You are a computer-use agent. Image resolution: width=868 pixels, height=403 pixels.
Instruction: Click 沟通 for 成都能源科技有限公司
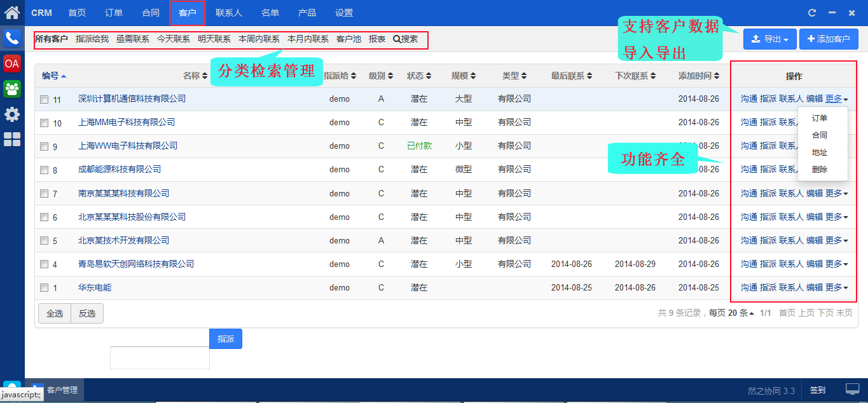coord(749,169)
